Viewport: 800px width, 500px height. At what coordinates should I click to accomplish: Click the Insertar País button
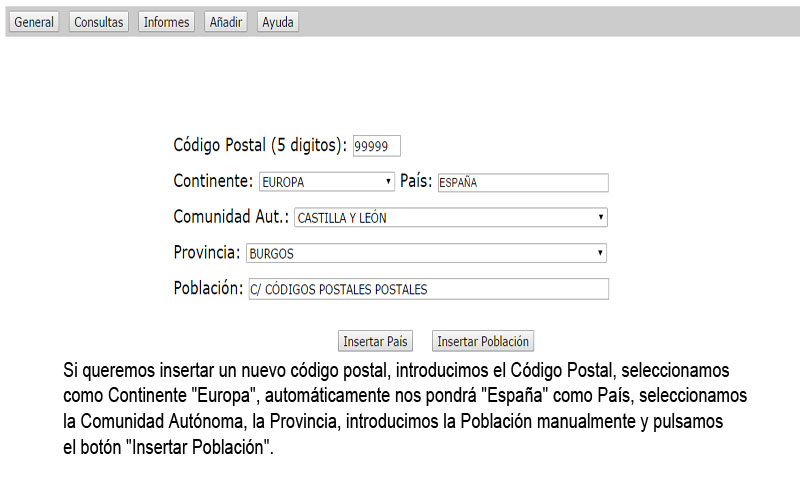375,341
